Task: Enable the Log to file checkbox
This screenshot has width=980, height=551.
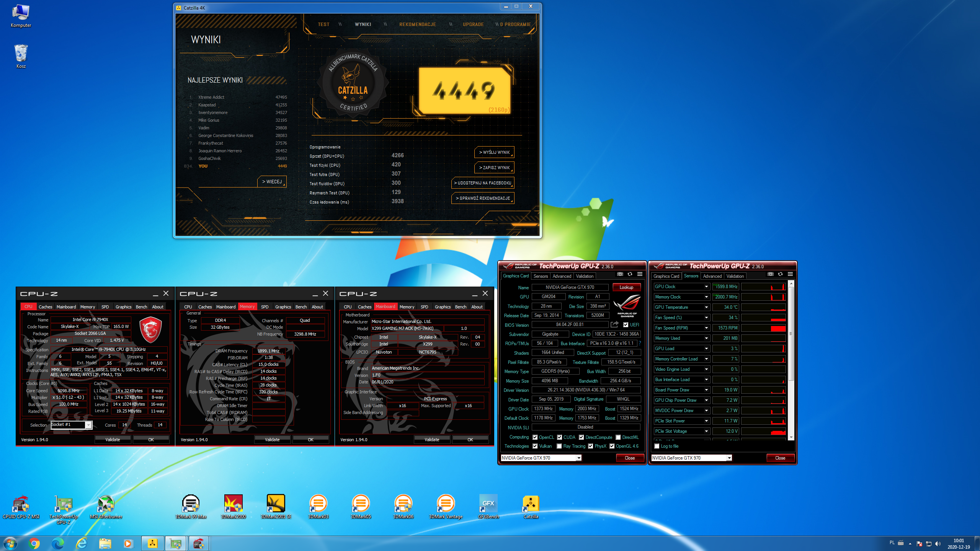Action: 657,446
